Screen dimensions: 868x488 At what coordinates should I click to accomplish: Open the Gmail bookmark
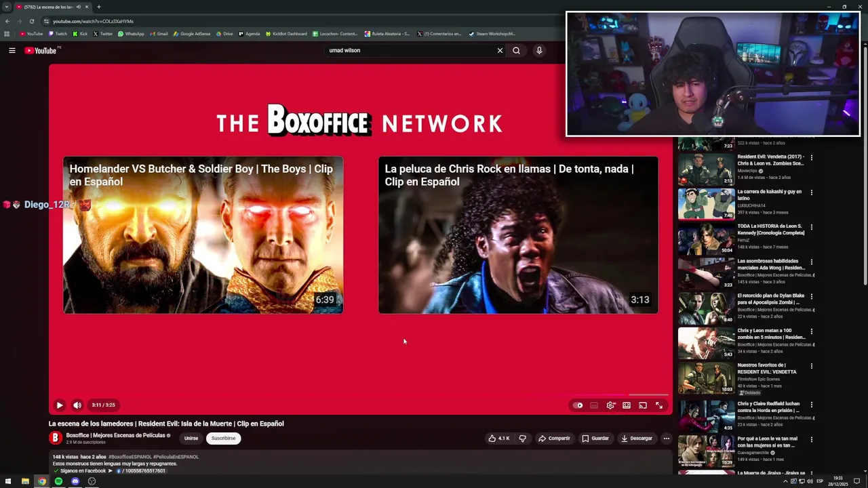pos(159,34)
